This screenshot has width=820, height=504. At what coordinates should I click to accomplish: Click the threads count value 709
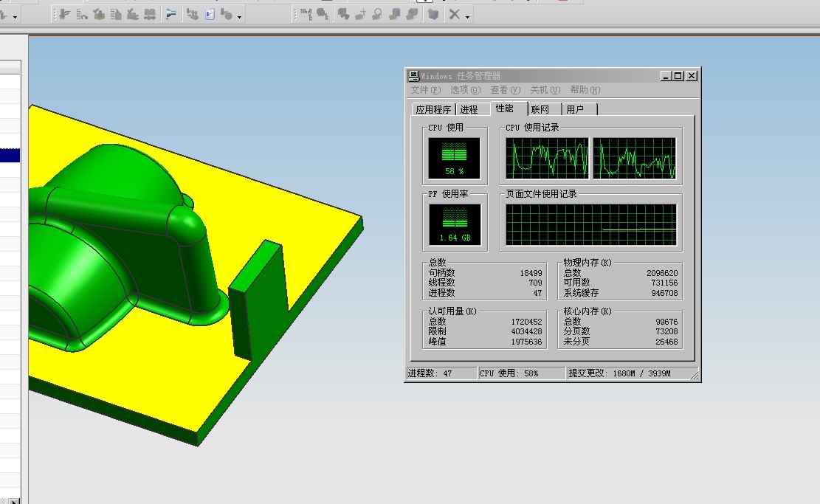coord(535,283)
